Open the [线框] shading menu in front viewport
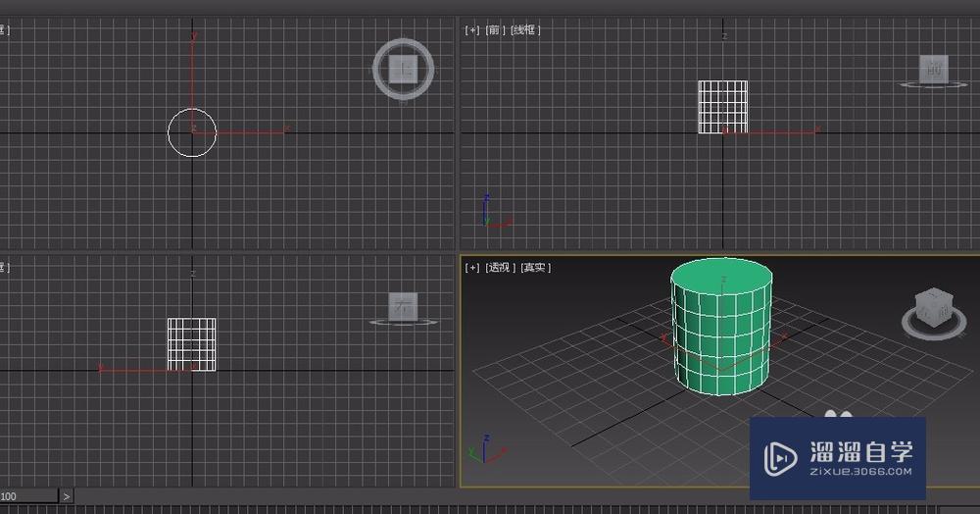The image size is (980, 514). pyautogui.click(x=525, y=30)
